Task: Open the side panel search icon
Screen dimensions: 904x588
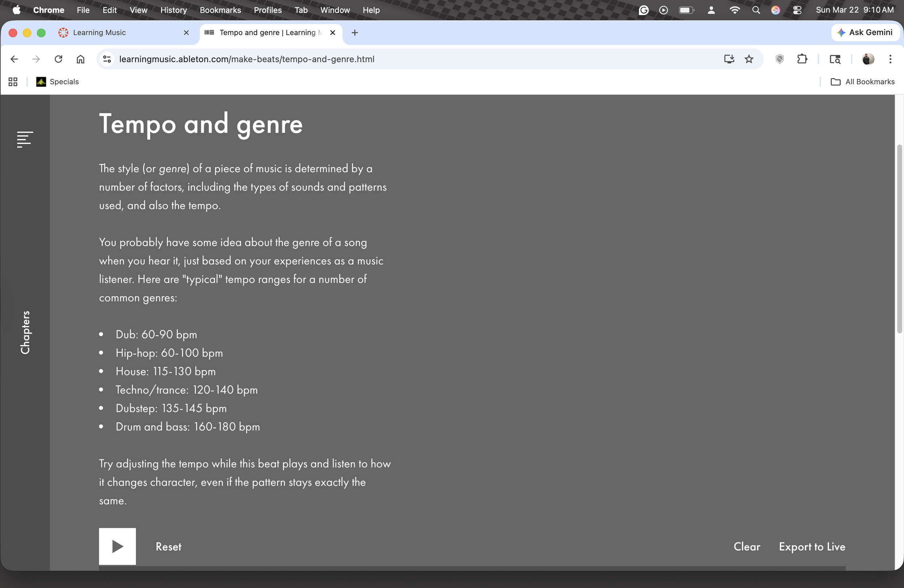Action: pyautogui.click(x=835, y=59)
